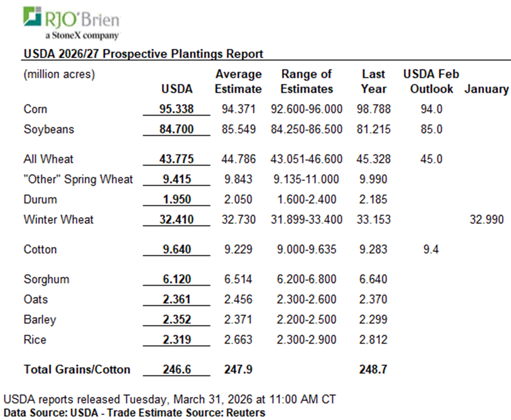
Task: Select the USDA 2026/27 Prospective Plantings Report title
Action: tap(143, 54)
